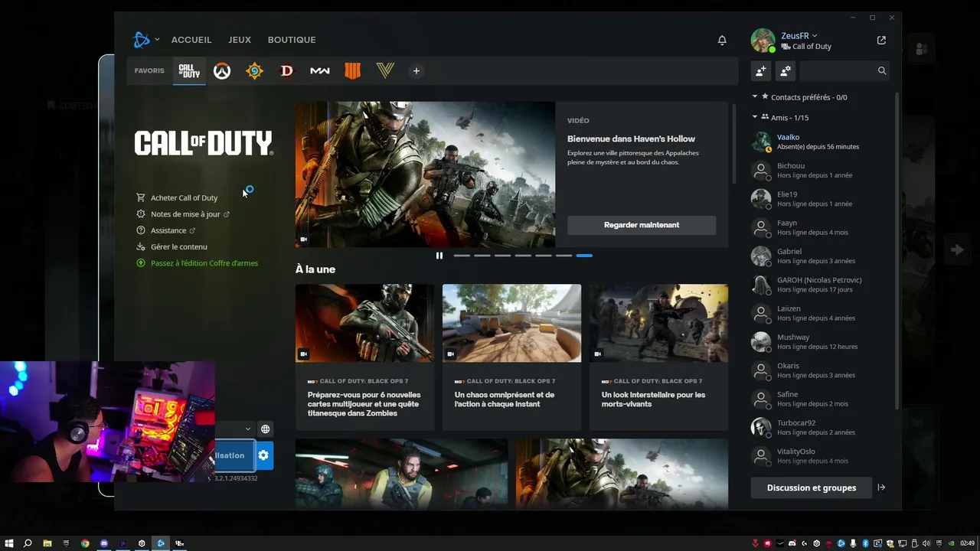Open Discussion et groupes
980x551 pixels.
pyautogui.click(x=812, y=487)
